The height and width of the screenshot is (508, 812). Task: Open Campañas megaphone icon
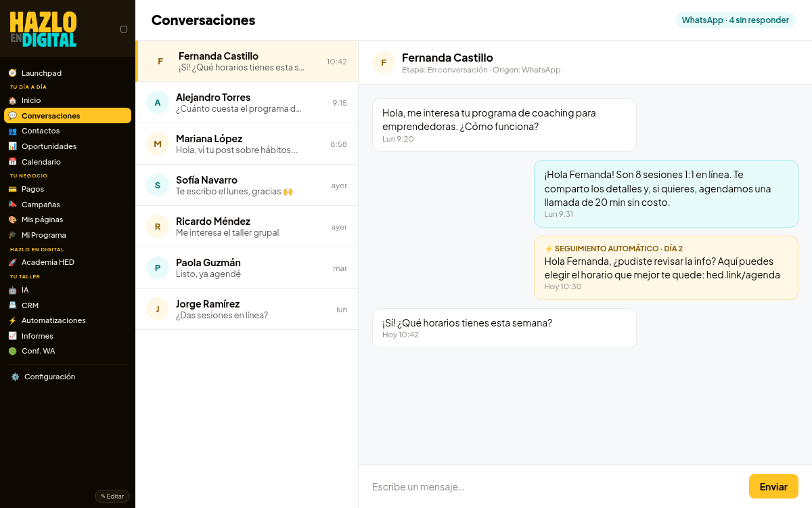(12, 205)
